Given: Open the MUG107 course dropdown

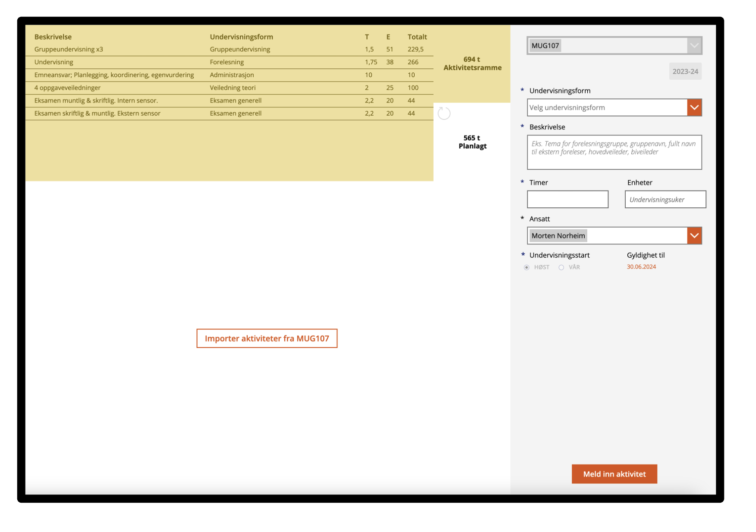Looking at the screenshot, I should [x=694, y=46].
